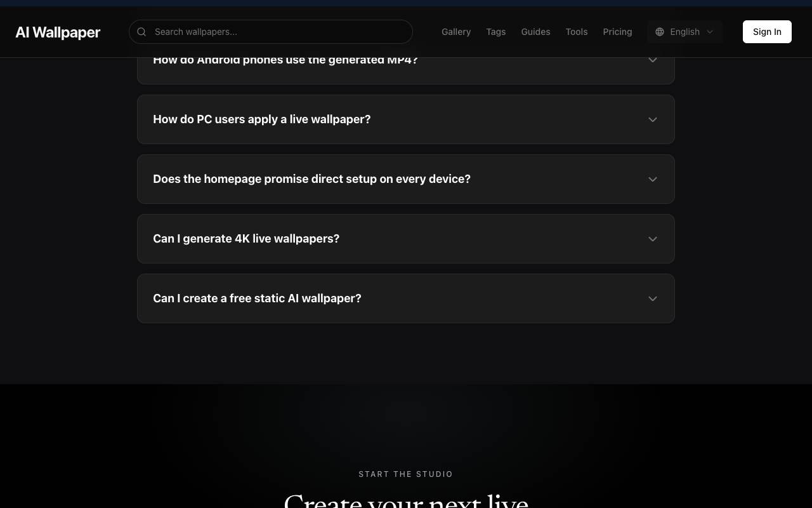
Task: Expand the free static AI wallpaper chevron
Action: pyautogui.click(x=652, y=298)
